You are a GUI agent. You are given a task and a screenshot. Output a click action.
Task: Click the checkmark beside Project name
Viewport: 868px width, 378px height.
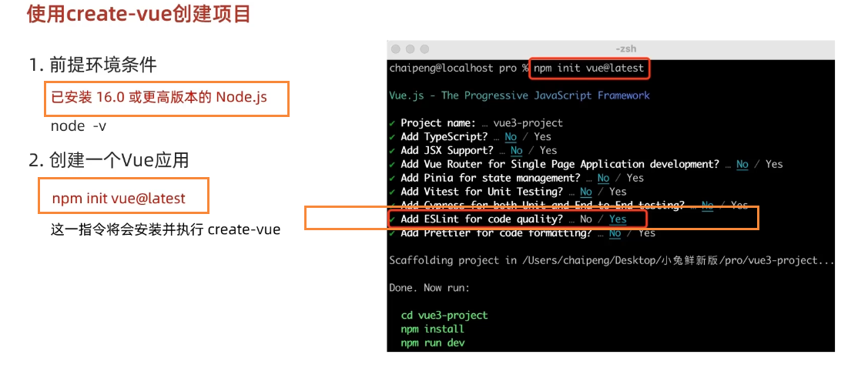[393, 123]
